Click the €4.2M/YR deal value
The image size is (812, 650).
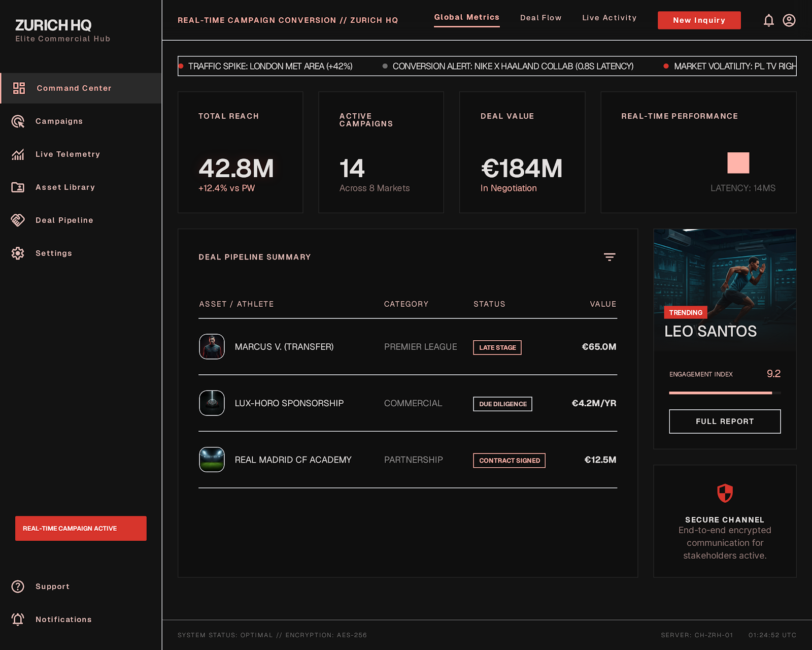click(x=594, y=403)
